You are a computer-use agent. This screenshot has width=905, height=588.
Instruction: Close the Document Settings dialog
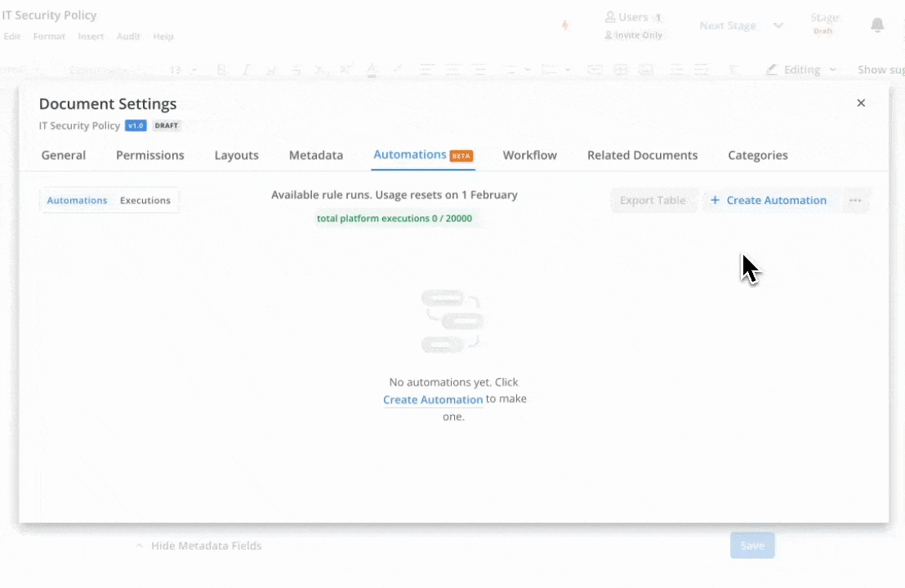[x=861, y=103]
